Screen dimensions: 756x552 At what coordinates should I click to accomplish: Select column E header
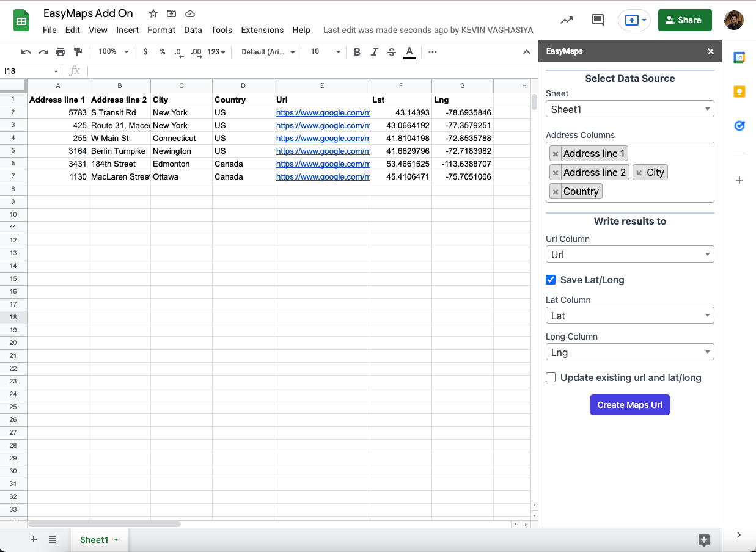coord(322,85)
